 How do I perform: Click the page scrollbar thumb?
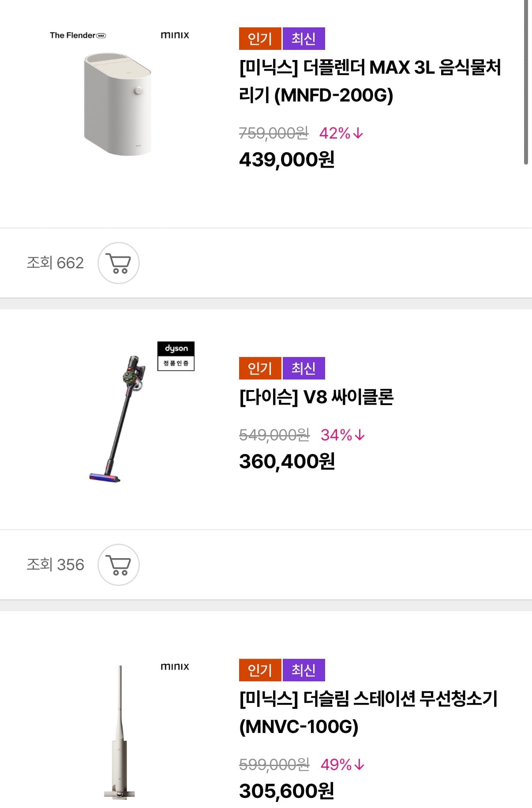[526, 82]
